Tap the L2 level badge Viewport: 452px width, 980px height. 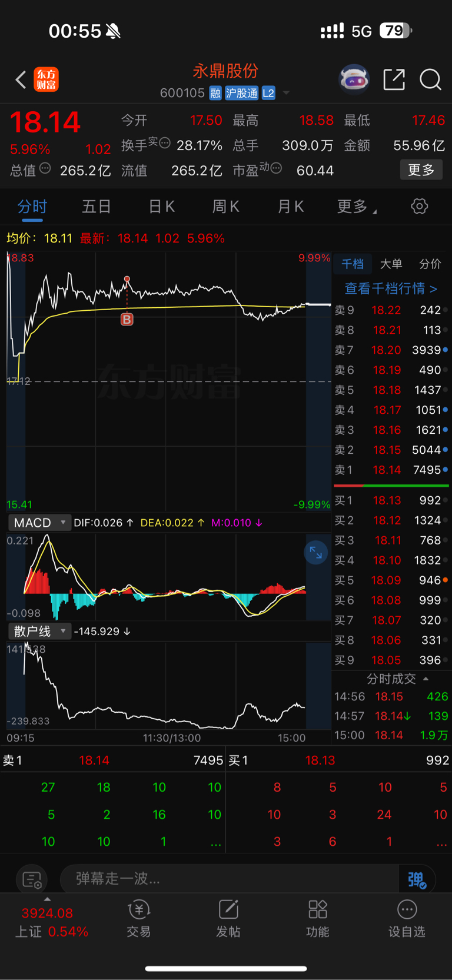pyautogui.click(x=268, y=93)
